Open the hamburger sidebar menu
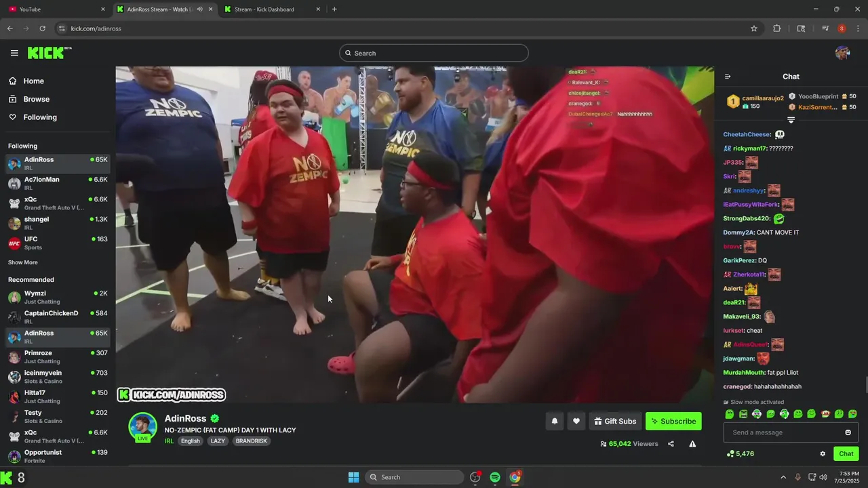 coord(14,53)
